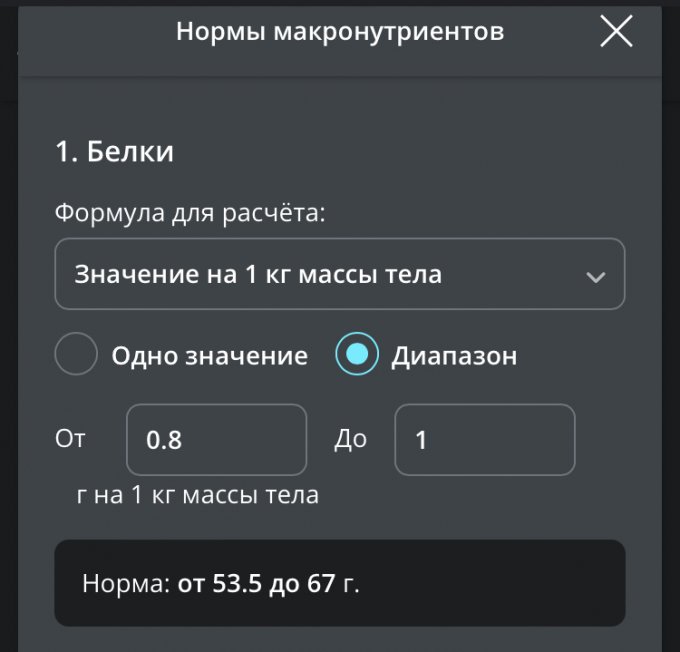Select the Диапазон radio button

click(357, 355)
